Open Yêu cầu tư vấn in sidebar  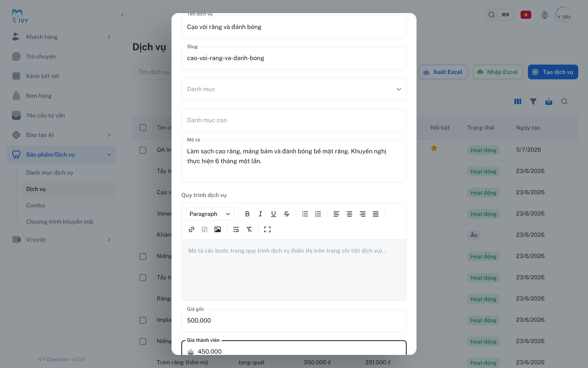(61, 115)
